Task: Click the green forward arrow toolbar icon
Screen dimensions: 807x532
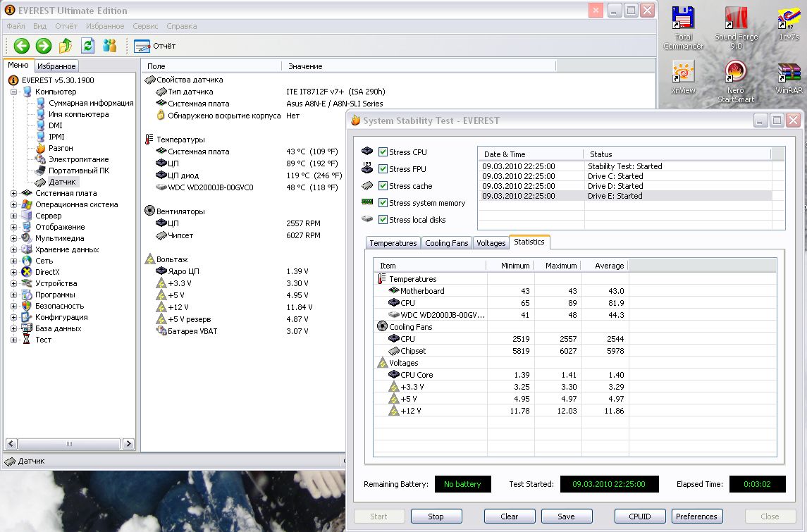Action: (44, 46)
